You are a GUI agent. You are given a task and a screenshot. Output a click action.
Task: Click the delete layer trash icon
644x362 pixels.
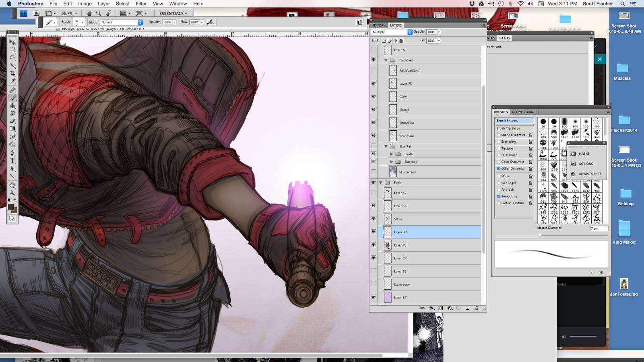coord(477,308)
